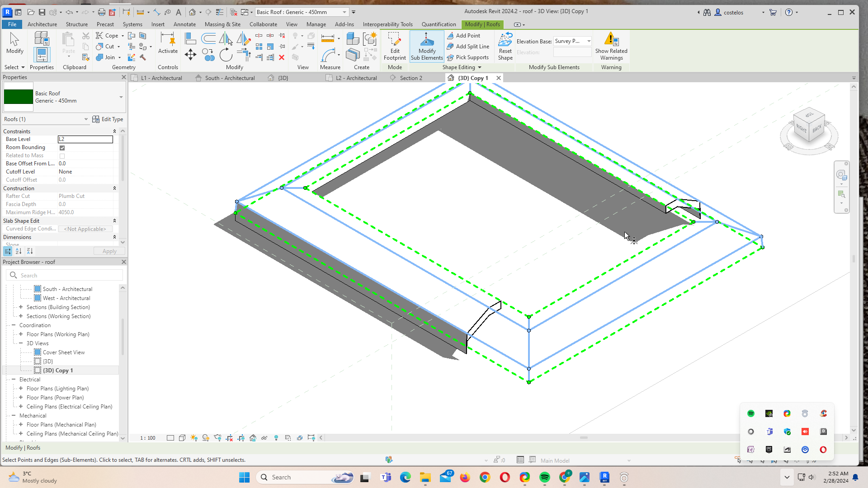
Task: Toggle the Room Bounding checkbox
Action: pos(62,147)
